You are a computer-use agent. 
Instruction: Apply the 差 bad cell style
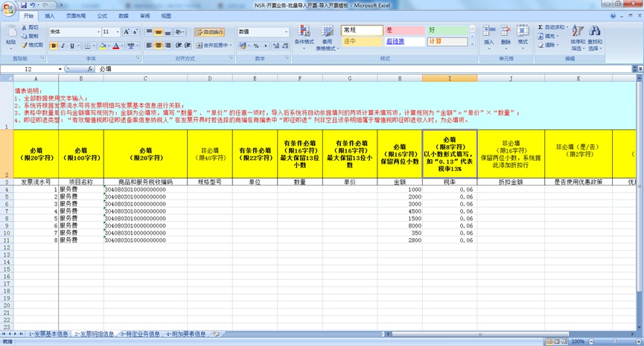[404, 30]
